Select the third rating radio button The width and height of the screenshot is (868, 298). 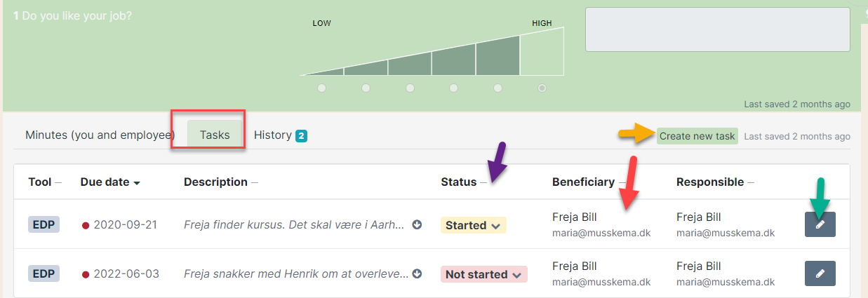pyautogui.click(x=410, y=88)
